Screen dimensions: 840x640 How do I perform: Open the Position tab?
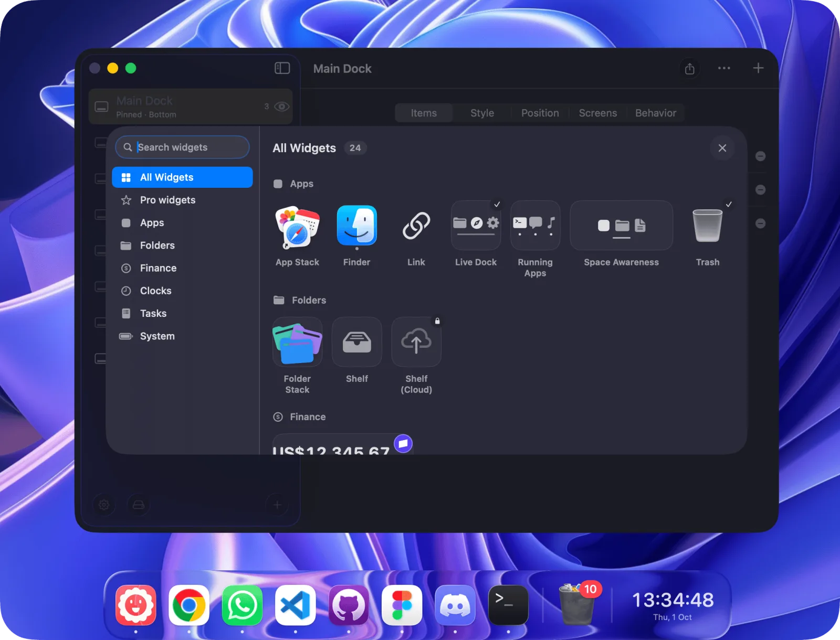coord(540,113)
